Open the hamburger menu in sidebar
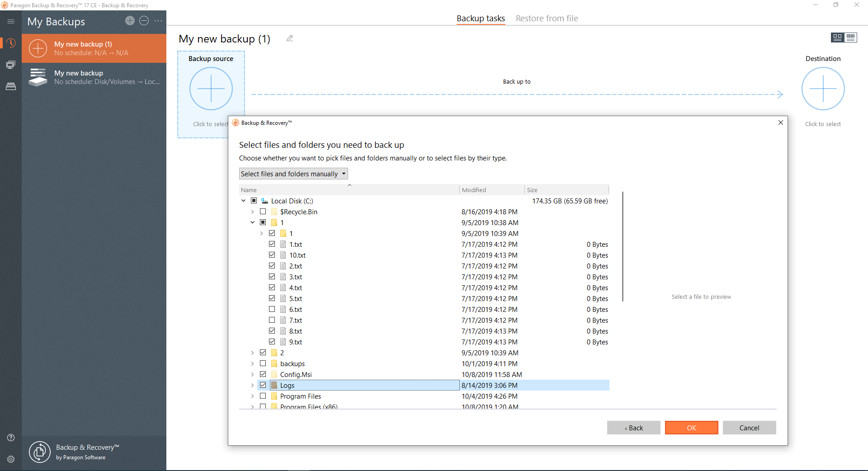Screen dimensions: 868x471 coord(11,21)
